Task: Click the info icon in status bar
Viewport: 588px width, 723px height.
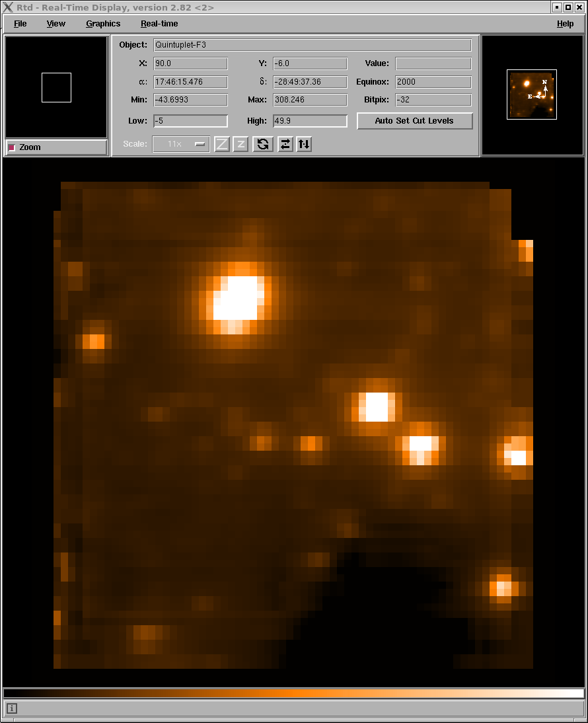Action: point(12,708)
